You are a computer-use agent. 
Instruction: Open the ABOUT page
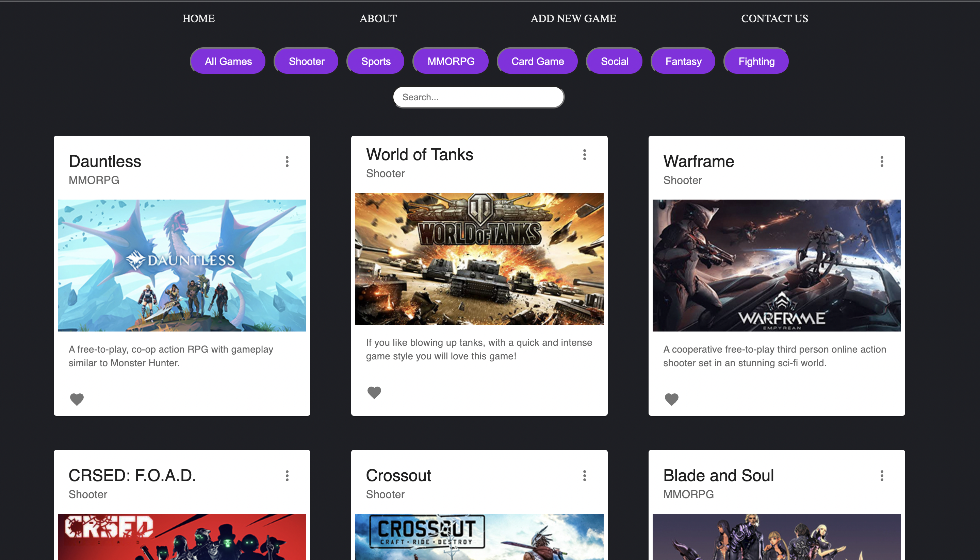point(378,18)
